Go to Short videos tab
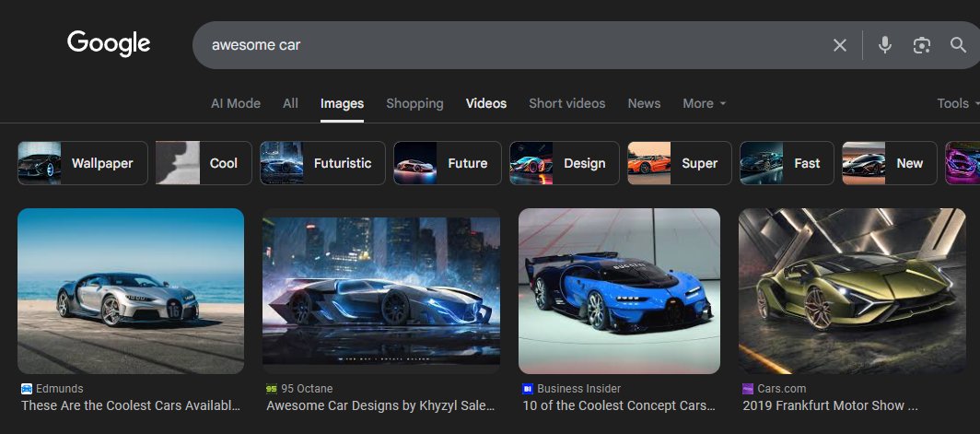The height and width of the screenshot is (434, 980). coord(566,104)
